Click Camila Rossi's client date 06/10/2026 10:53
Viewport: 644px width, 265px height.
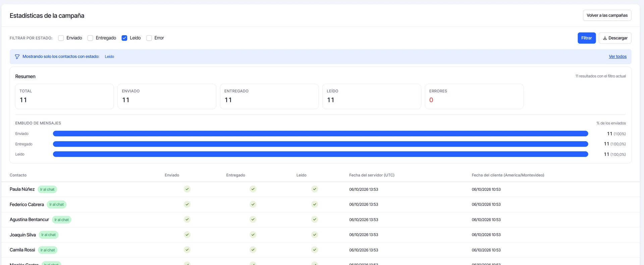click(x=486, y=250)
